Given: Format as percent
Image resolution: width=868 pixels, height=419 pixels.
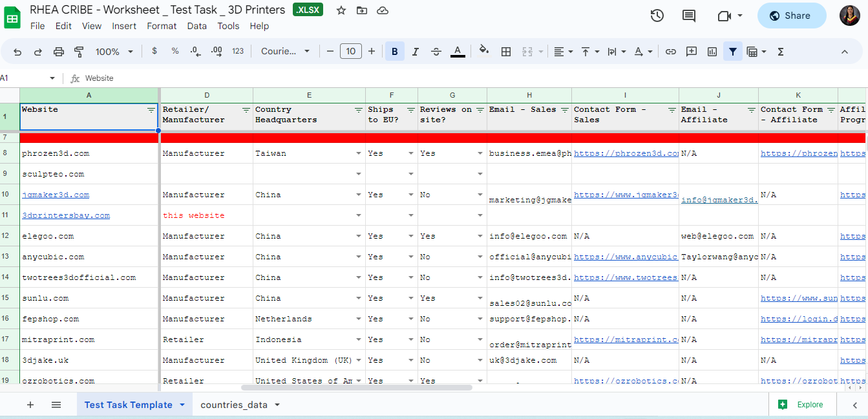Looking at the screenshot, I should 175,52.
